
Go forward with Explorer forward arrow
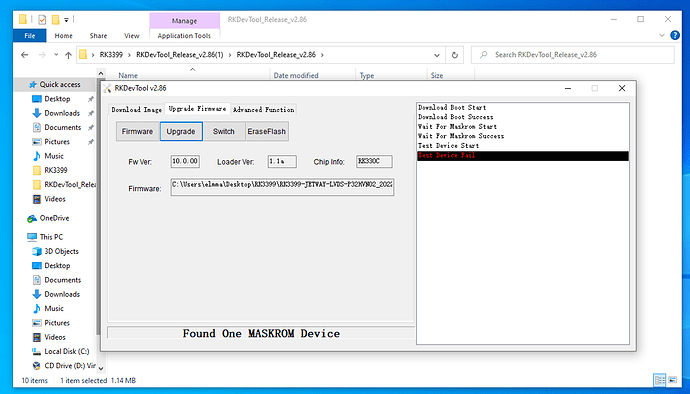[42, 55]
